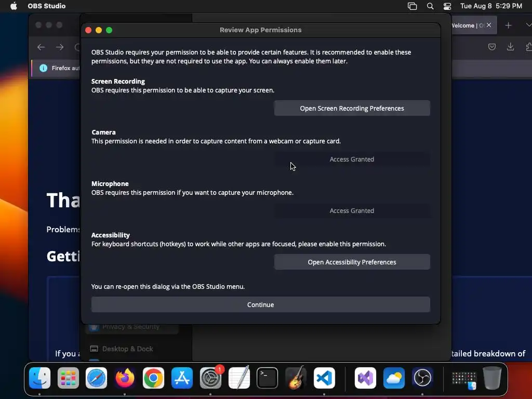The image size is (532, 399).
Task: Select Privacy & Security in System Settings
Action: 132,327
